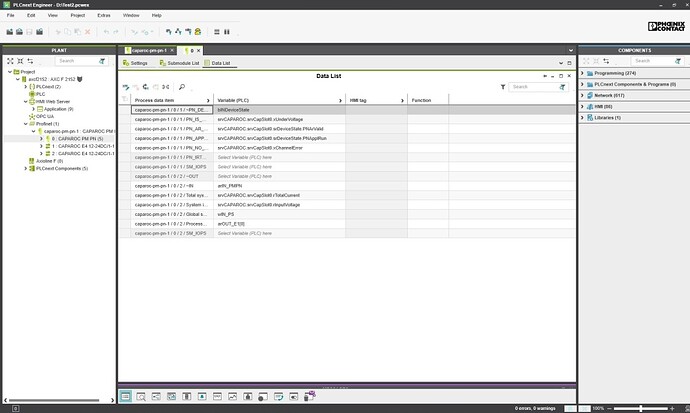Click the Function column header
This screenshot has width=690, height=413.
[x=428, y=100]
